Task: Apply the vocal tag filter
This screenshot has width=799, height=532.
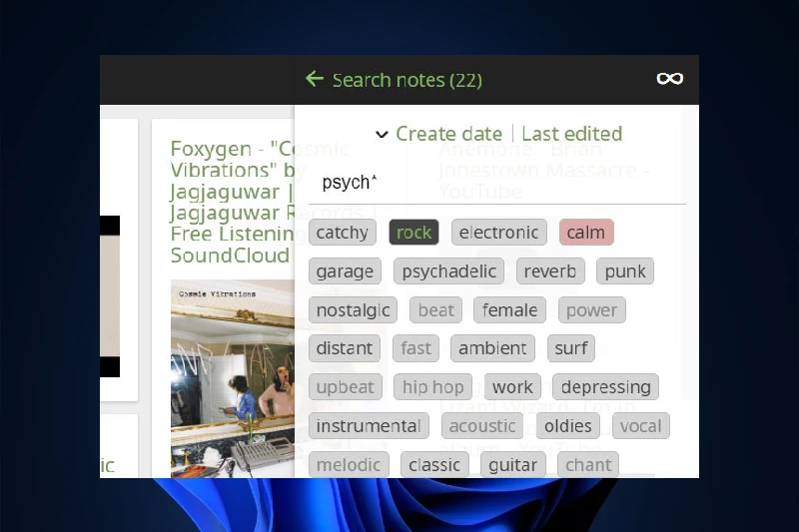Action: coord(641,425)
